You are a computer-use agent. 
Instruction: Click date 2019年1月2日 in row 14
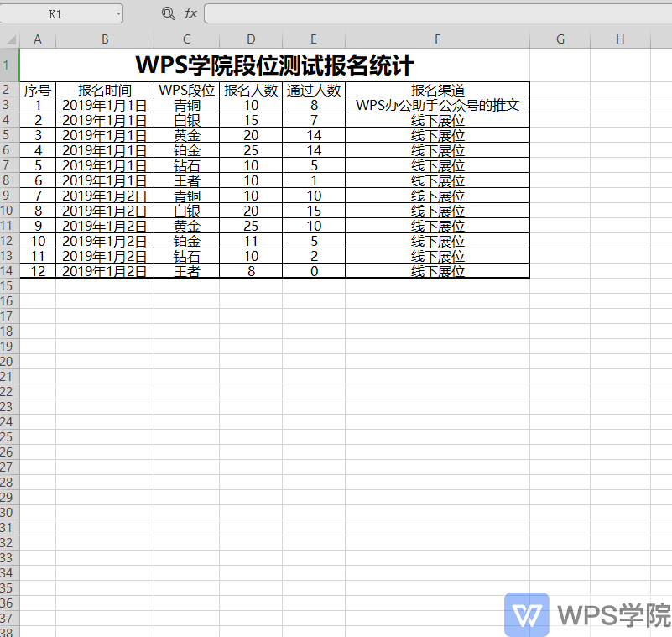(x=105, y=271)
